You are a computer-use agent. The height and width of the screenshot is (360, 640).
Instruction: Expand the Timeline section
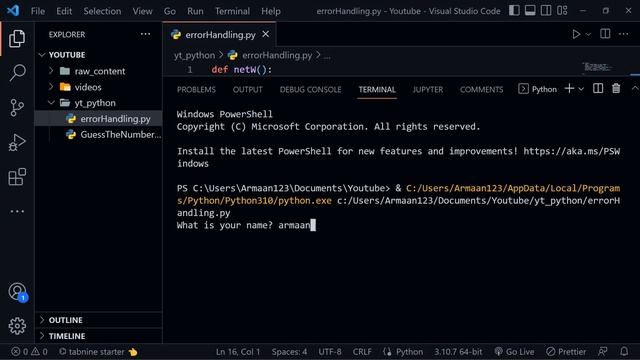tap(98, 336)
